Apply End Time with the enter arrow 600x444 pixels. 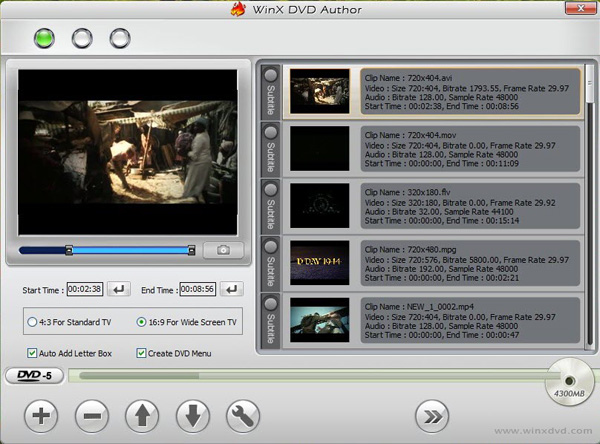[x=232, y=290]
